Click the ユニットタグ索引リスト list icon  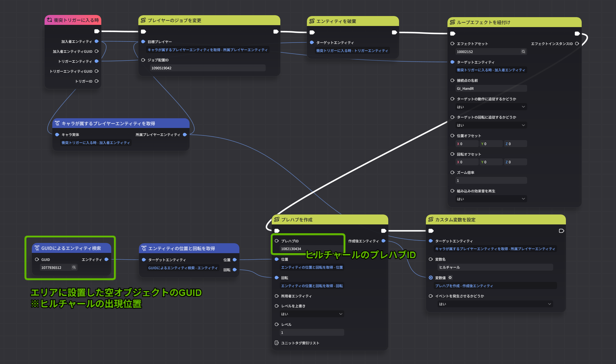[x=276, y=343]
